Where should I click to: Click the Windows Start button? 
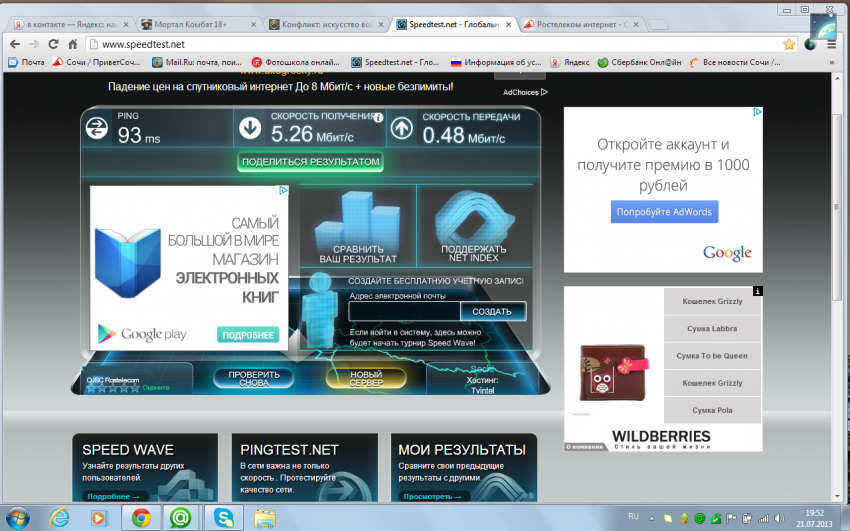[x=18, y=517]
